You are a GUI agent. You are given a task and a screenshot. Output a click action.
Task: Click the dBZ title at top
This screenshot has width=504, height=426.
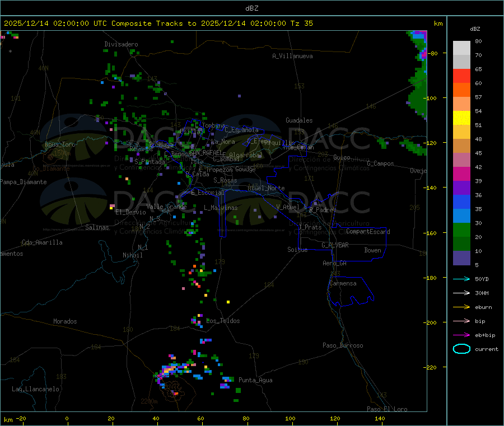(x=251, y=8)
